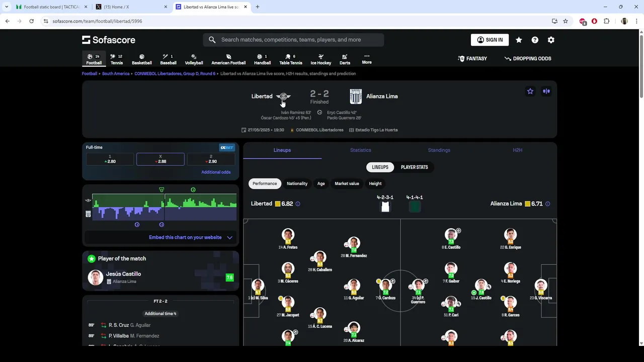Viewport: 644px width, 362px height.
Task: Click the Sofascore logo
Action: [x=109, y=40]
